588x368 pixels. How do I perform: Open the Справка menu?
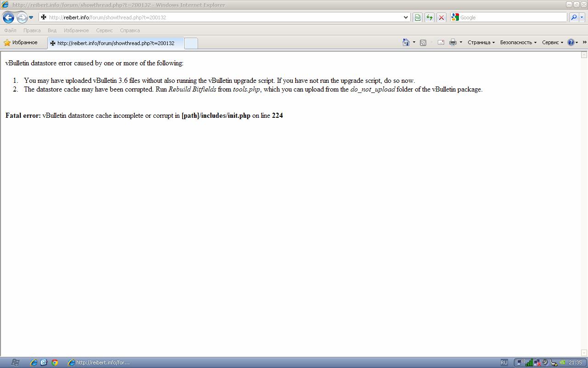point(130,30)
